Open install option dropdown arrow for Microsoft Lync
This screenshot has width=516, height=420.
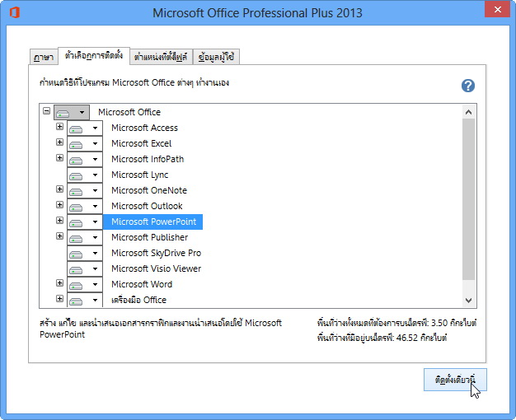[x=95, y=175]
